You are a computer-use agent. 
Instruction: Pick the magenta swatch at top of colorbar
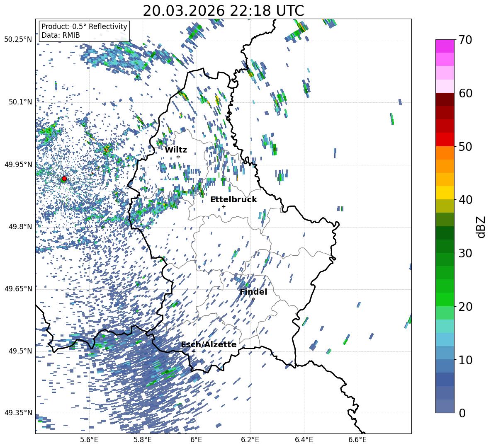click(445, 46)
